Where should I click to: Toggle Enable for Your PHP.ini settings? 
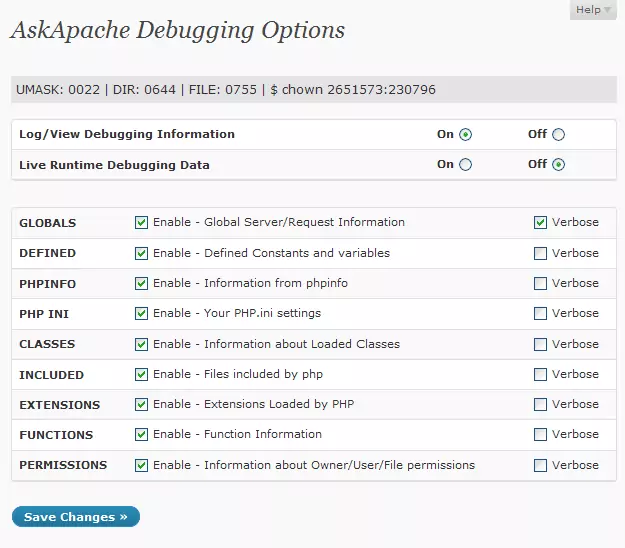pos(142,314)
